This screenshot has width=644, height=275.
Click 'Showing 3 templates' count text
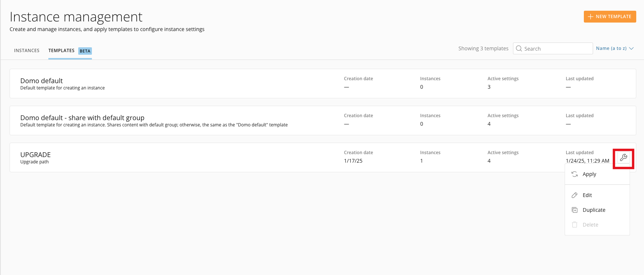click(x=483, y=48)
